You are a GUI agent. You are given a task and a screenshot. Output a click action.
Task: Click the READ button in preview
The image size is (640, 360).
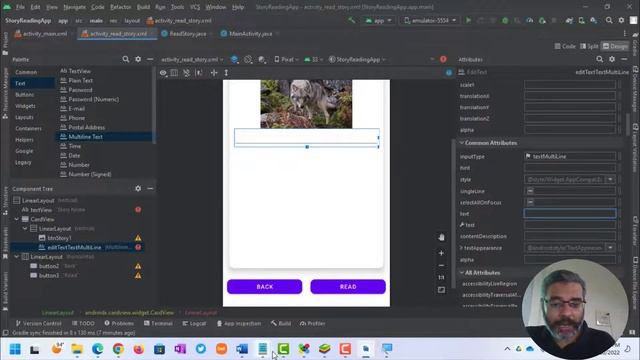pos(348,287)
